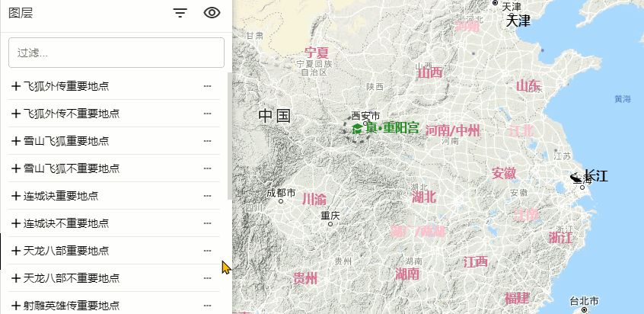This screenshot has height=314, width=644.
Task: Open more options for 飞狐外传重要地点
Action: point(207,86)
